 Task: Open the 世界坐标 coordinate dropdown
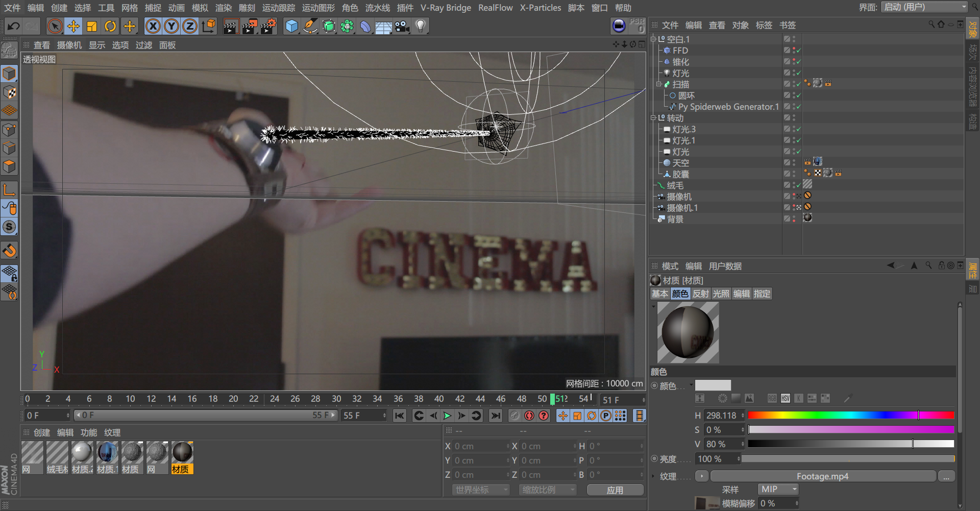481,490
